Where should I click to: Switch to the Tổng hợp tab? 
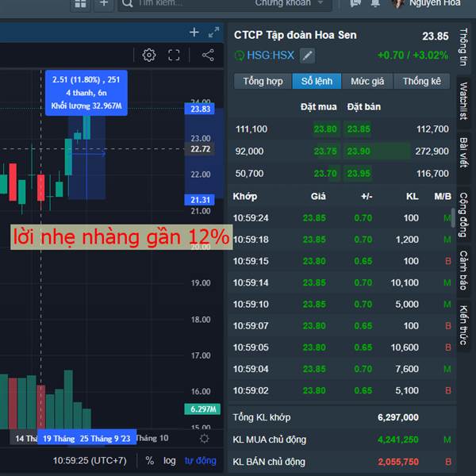tap(263, 82)
